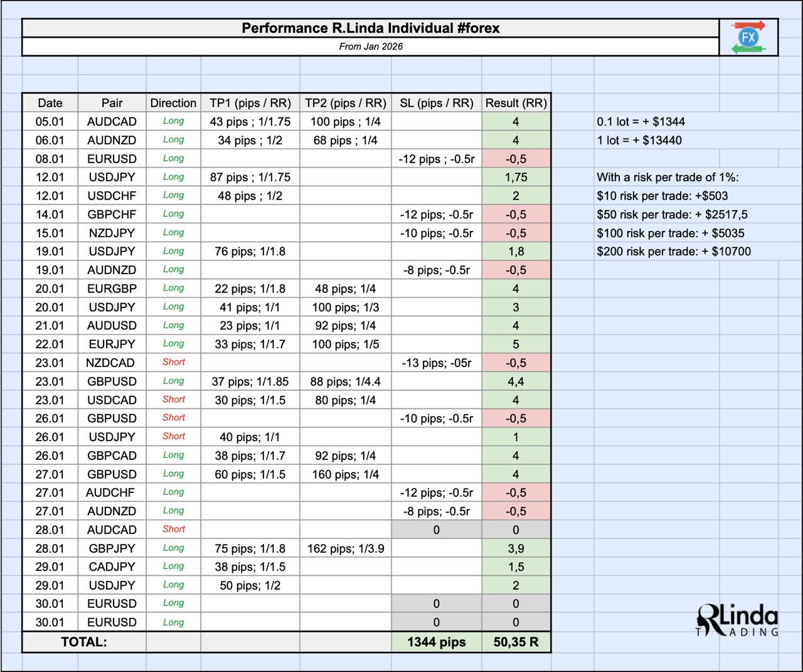This screenshot has height=672, width=803.
Task: Select the '75 pips; 1/1.8' cell
Action: pos(250,548)
